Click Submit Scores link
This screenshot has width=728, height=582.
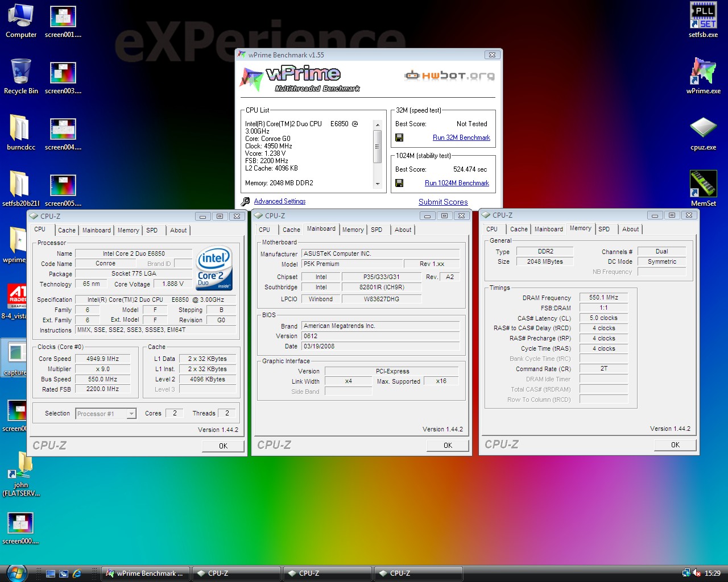(443, 202)
